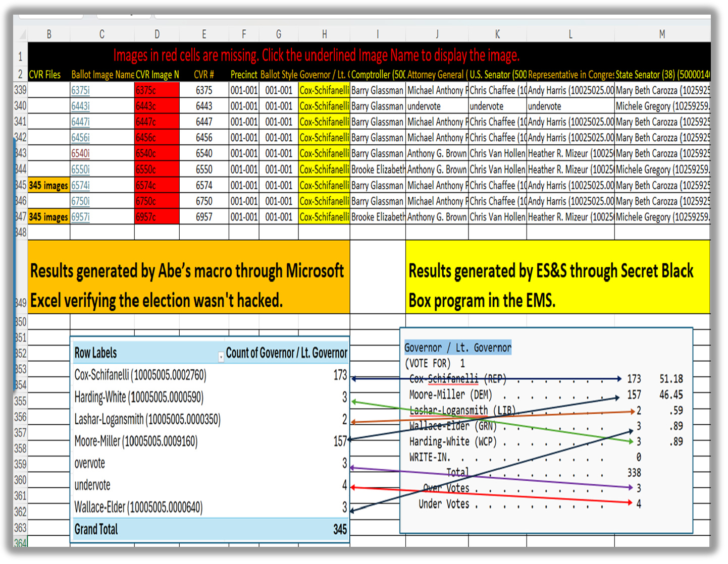Open ballot image link 6447i

80,122
